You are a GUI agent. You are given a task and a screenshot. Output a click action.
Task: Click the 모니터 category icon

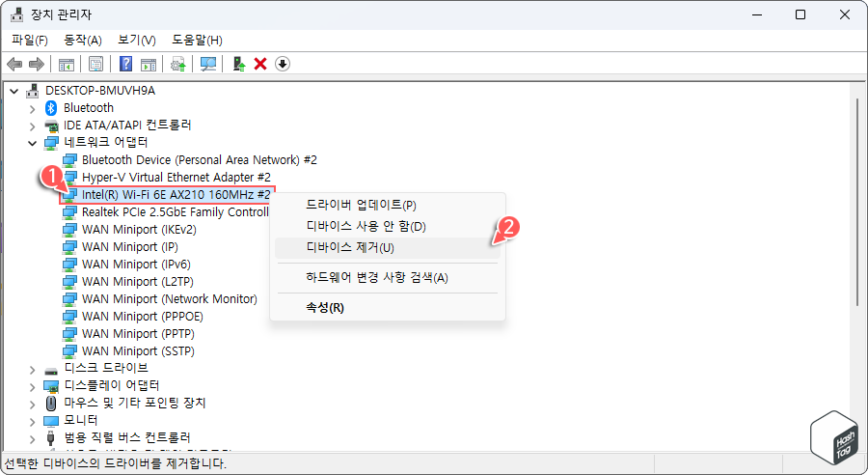point(51,421)
